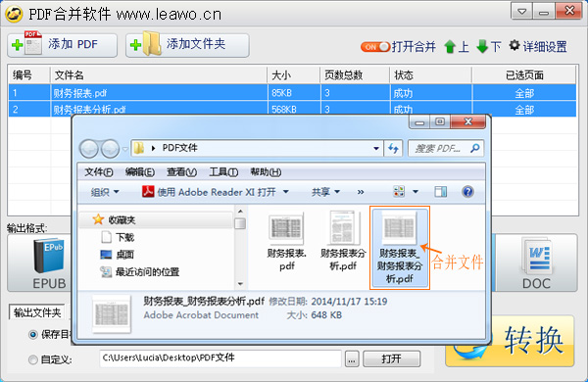Refresh the Explorer folder view
The image size is (588, 382).
[x=393, y=149]
